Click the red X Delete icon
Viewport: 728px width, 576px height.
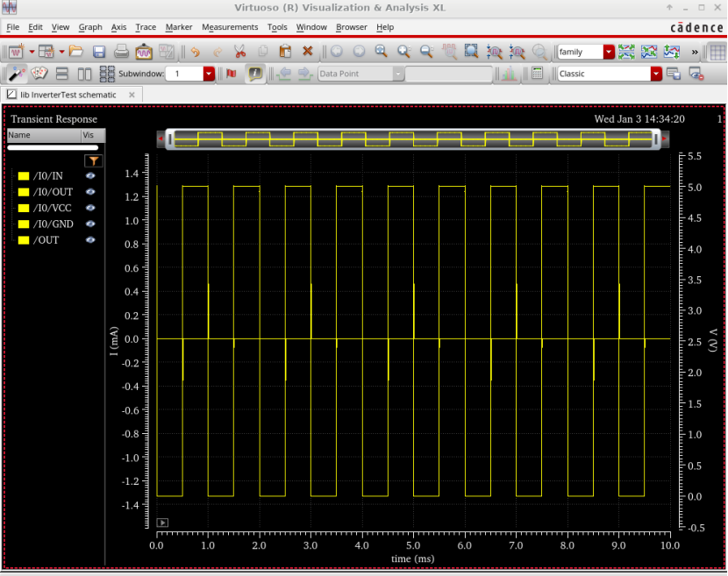point(308,52)
